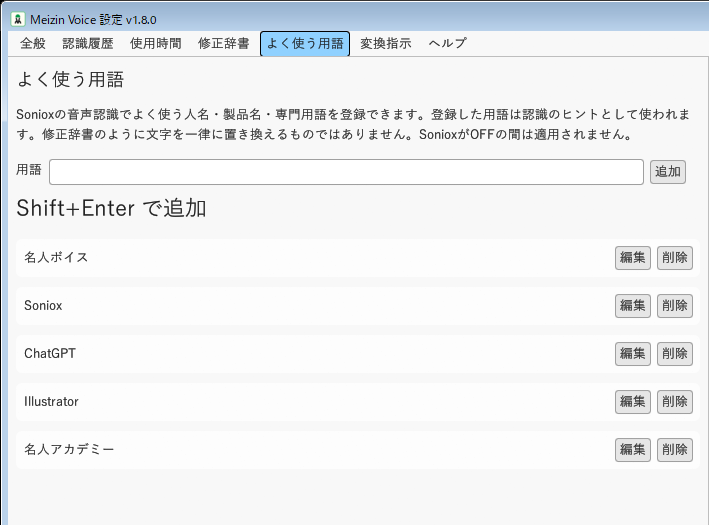Select the よく使う用語 tab
The image size is (709, 525).
pos(305,44)
